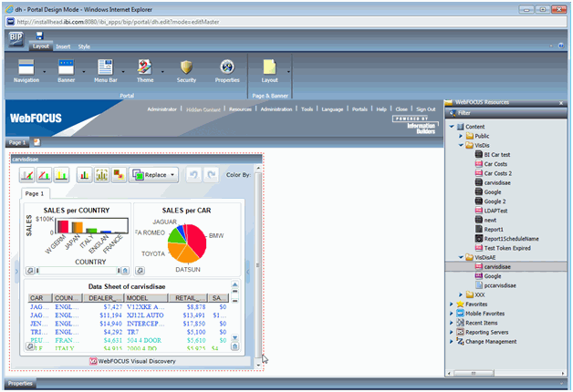Click the redo arrow in Visual Discovery toolbar
573x392 pixels.
(211, 175)
